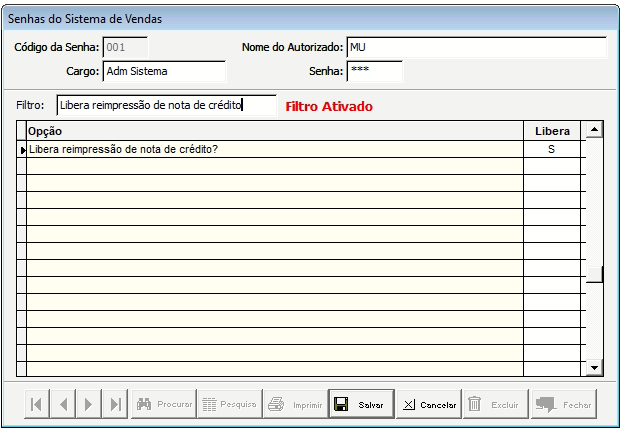Screen dimensions: 623x429
Task: Close the form with Fechar
Action: 564,404
